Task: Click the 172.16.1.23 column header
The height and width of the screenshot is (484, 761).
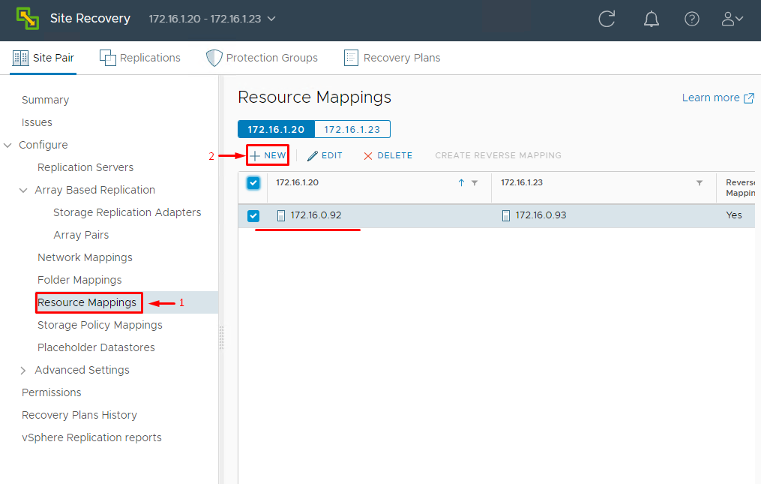Action: pyautogui.click(x=604, y=187)
